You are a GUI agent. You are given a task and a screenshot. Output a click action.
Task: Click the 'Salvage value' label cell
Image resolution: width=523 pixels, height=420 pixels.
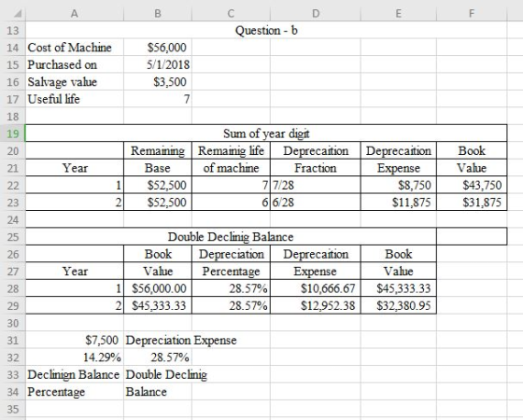tap(75, 82)
